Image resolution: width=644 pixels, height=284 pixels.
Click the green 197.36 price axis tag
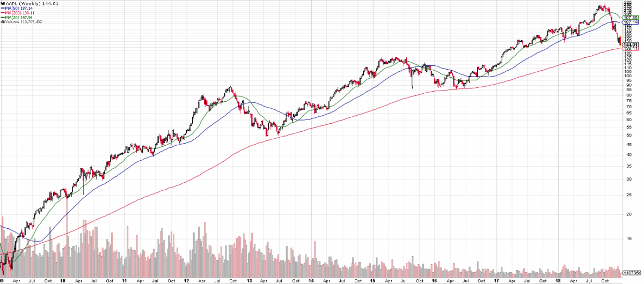(630, 17)
